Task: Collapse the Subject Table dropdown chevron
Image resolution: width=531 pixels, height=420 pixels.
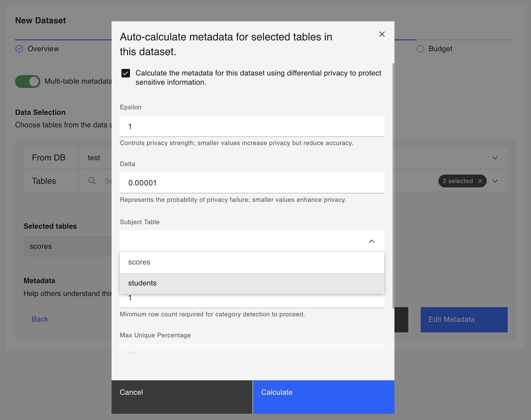Action: [x=372, y=241]
